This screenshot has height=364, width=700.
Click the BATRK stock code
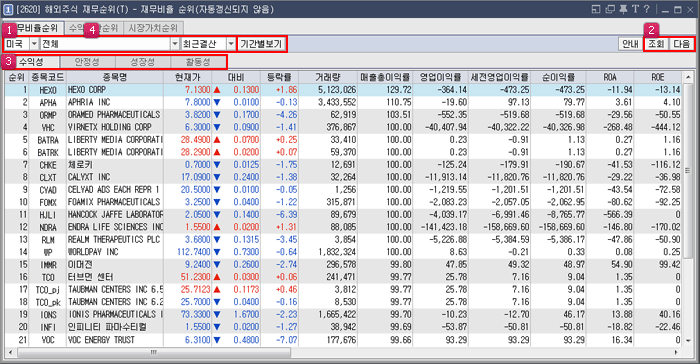[48, 152]
